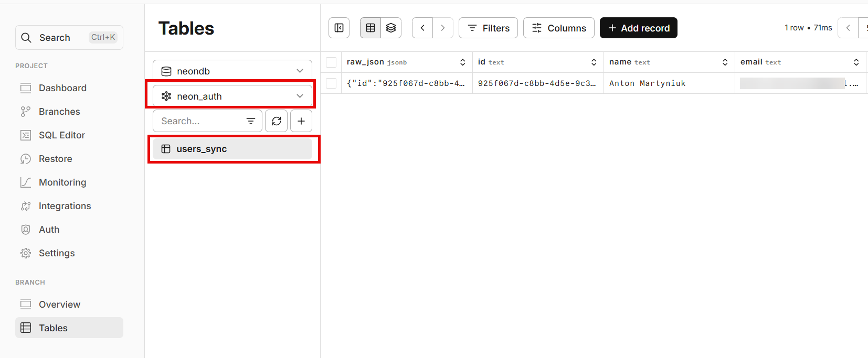
Task: Click the Add record button
Action: [638, 28]
